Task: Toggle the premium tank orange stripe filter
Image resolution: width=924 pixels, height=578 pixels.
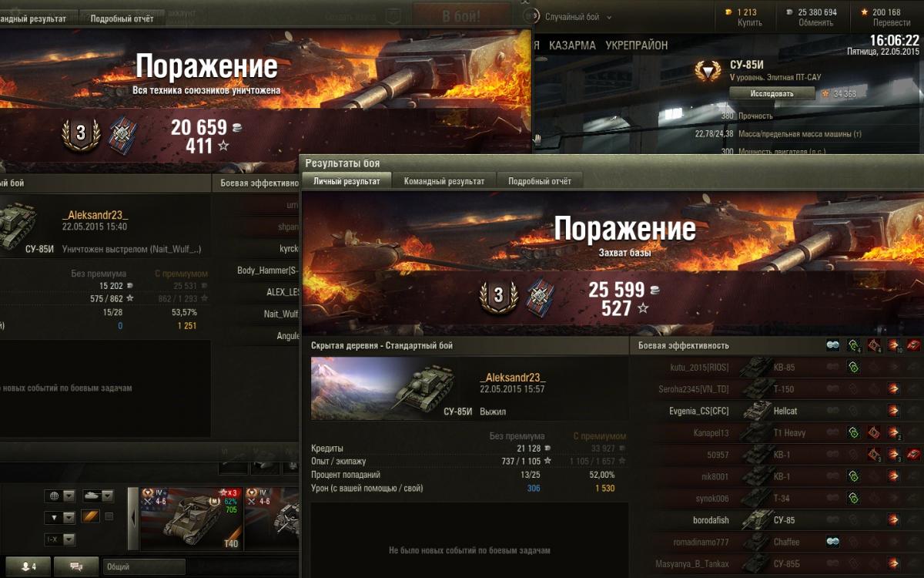Action: point(90,516)
